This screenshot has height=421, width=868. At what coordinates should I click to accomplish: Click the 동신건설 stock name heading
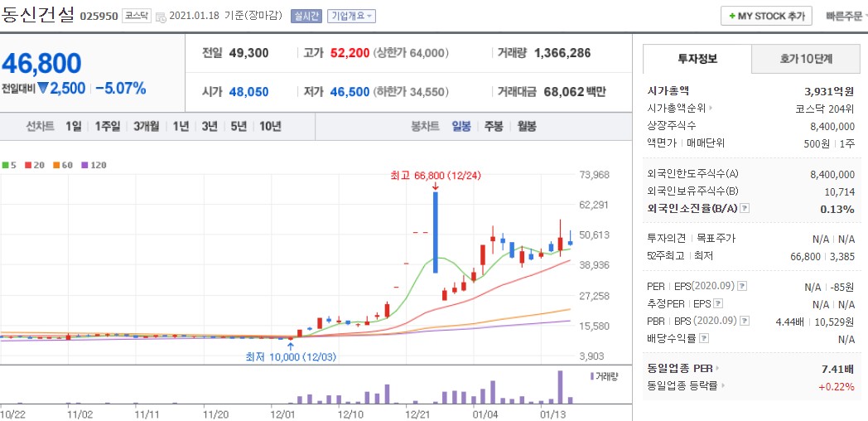pos(37,15)
